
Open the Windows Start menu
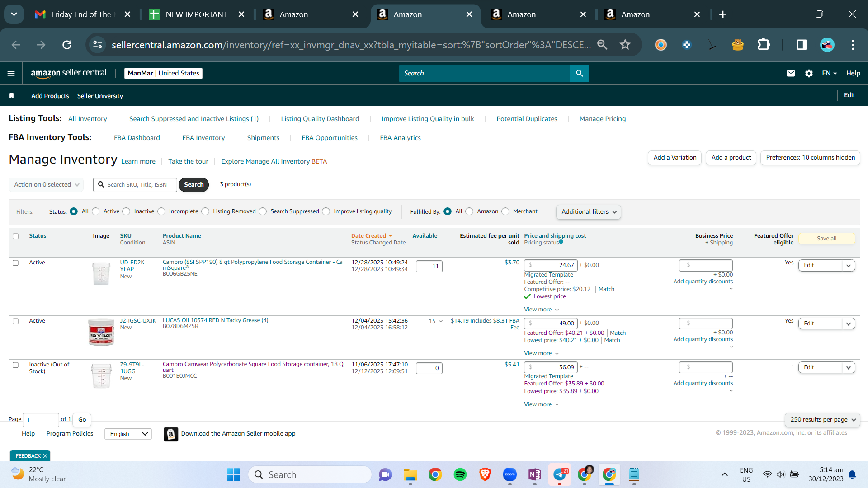pos(233,474)
